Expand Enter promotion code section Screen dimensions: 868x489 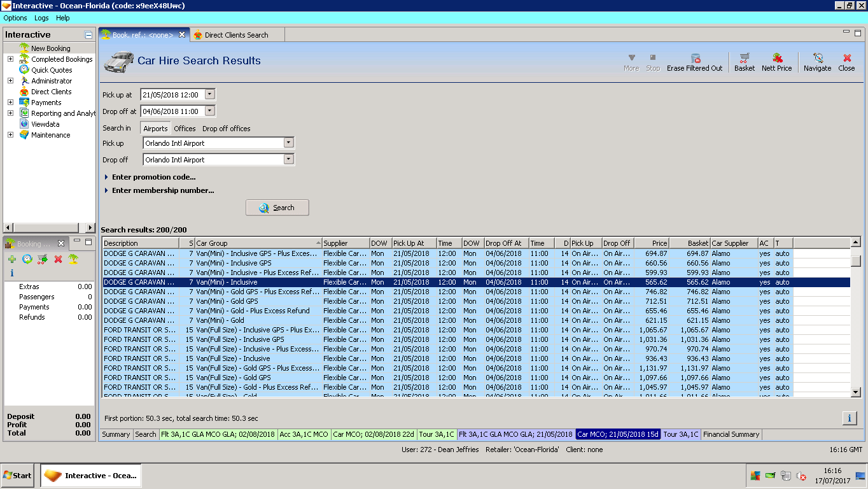click(x=153, y=177)
